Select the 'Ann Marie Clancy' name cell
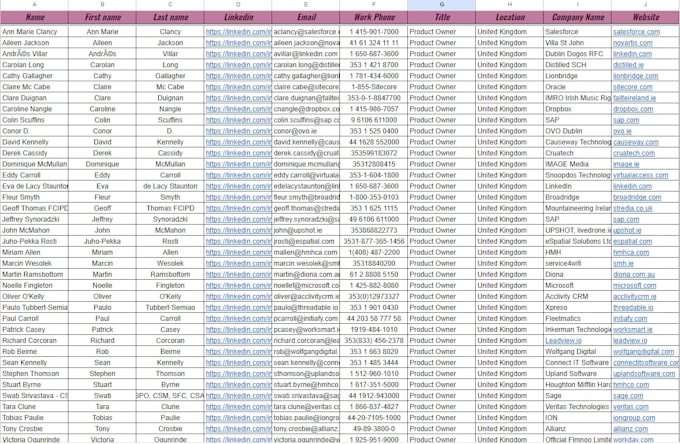The width and height of the screenshot is (680, 444). tap(34, 32)
